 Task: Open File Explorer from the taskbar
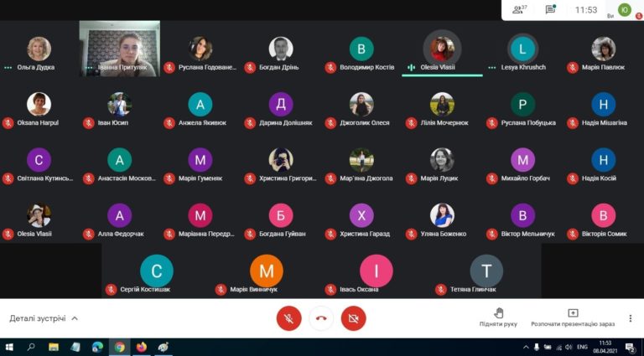(54, 348)
